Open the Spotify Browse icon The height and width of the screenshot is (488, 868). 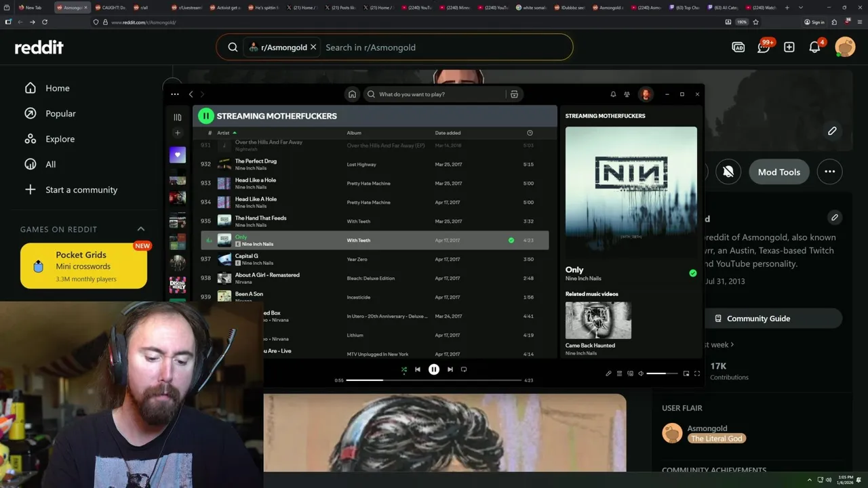point(514,94)
